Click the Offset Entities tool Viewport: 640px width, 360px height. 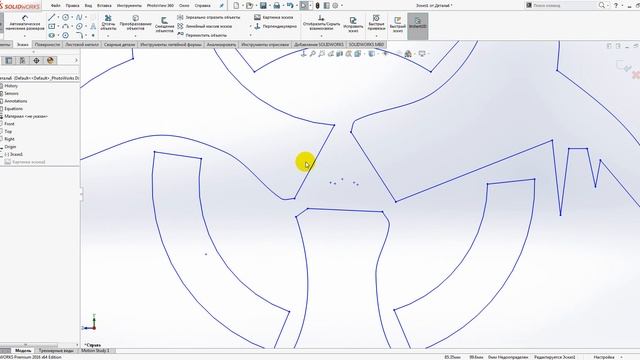[x=164, y=24]
